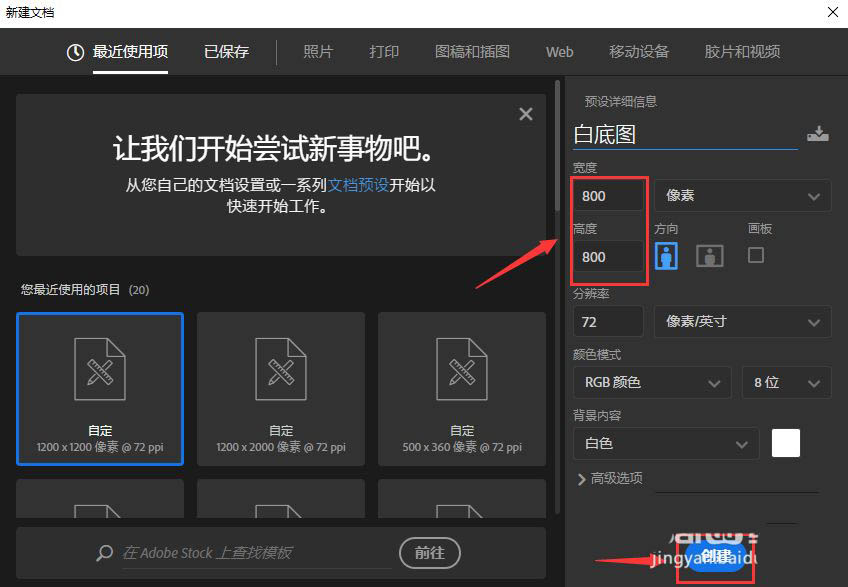The image size is (848, 587).
Task: Open the resolution unit dropdown 像素/英寸
Action: click(742, 321)
